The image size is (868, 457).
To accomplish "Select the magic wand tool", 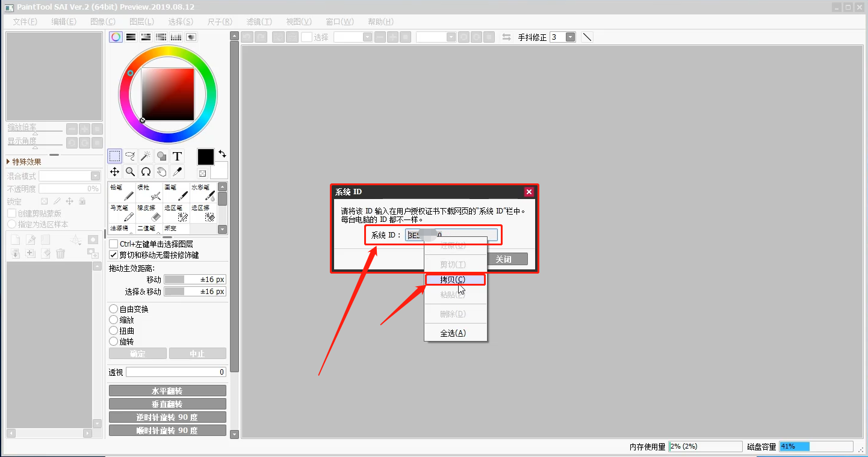I will (x=146, y=156).
